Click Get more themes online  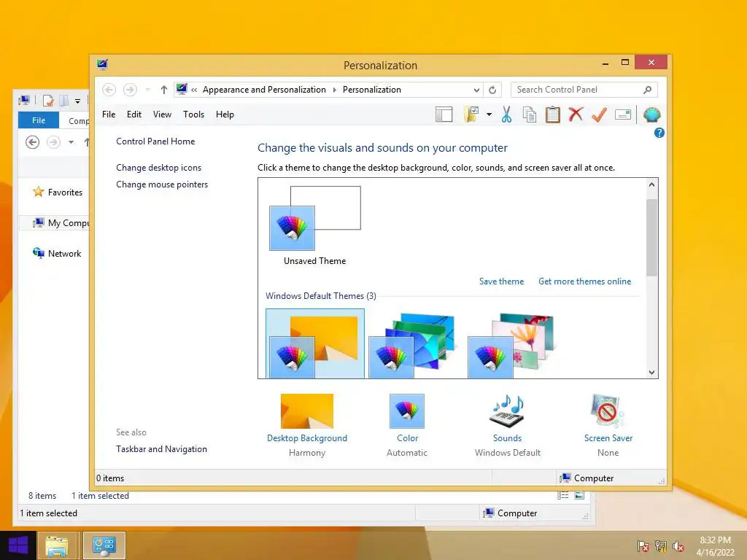(x=584, y=281)
